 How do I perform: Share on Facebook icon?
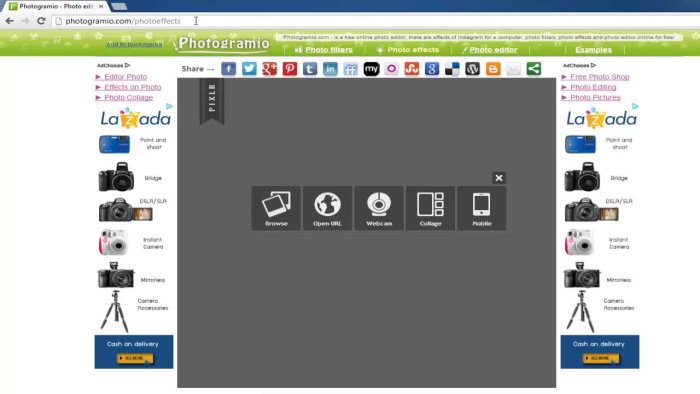pyautogui.click(x=229, y=69)
